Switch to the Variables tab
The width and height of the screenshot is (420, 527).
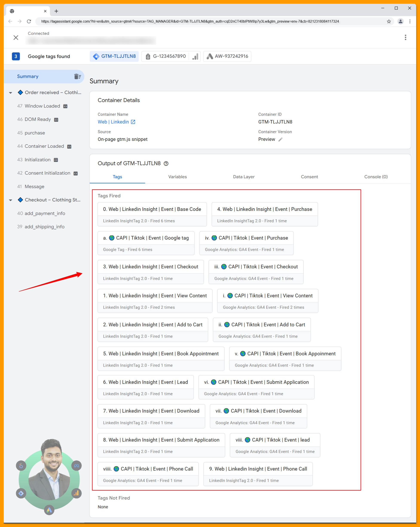177,177
